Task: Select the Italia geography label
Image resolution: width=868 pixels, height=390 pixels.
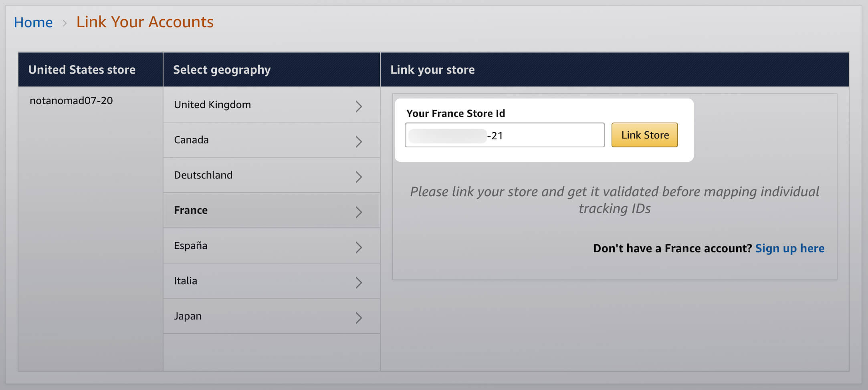Action: coord(186,281)
